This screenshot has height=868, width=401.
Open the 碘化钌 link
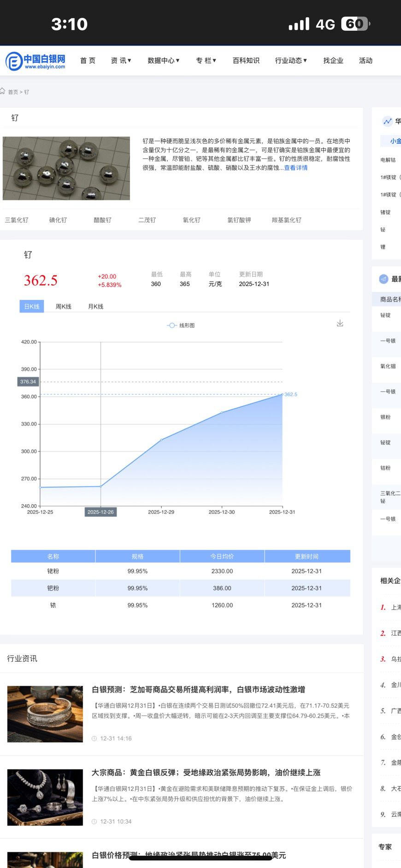(x=58, y=220)
